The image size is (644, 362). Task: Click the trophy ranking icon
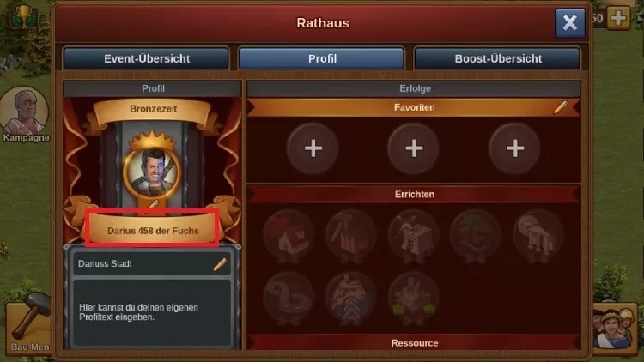[24, 16]
